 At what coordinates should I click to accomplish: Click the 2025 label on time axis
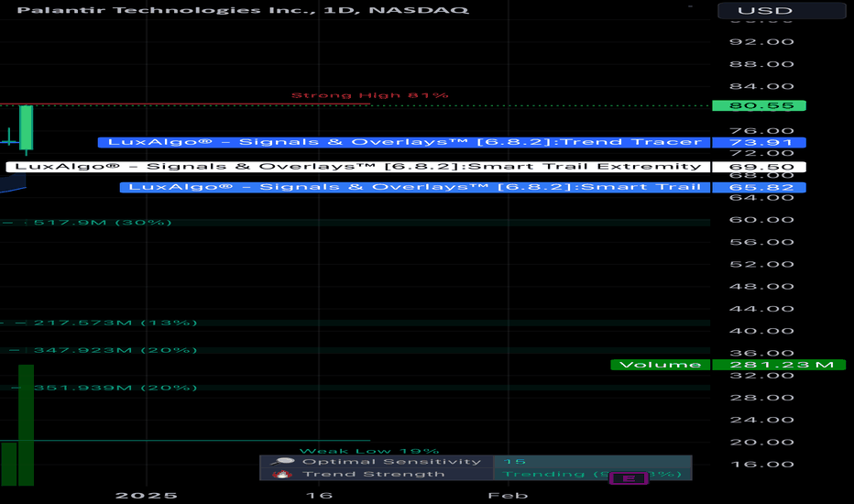coord(146,495)
